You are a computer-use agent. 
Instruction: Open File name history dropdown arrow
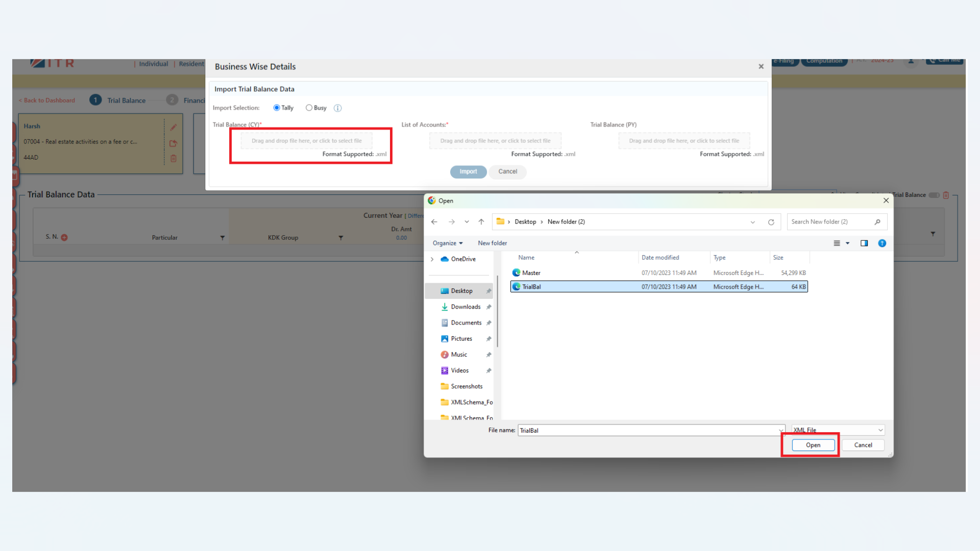781,431
